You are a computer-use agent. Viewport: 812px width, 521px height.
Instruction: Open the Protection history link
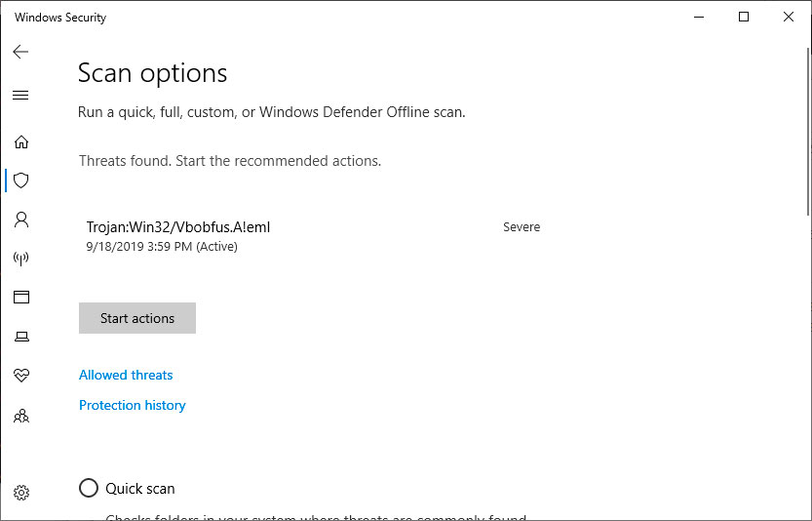(x=132, y=405)
